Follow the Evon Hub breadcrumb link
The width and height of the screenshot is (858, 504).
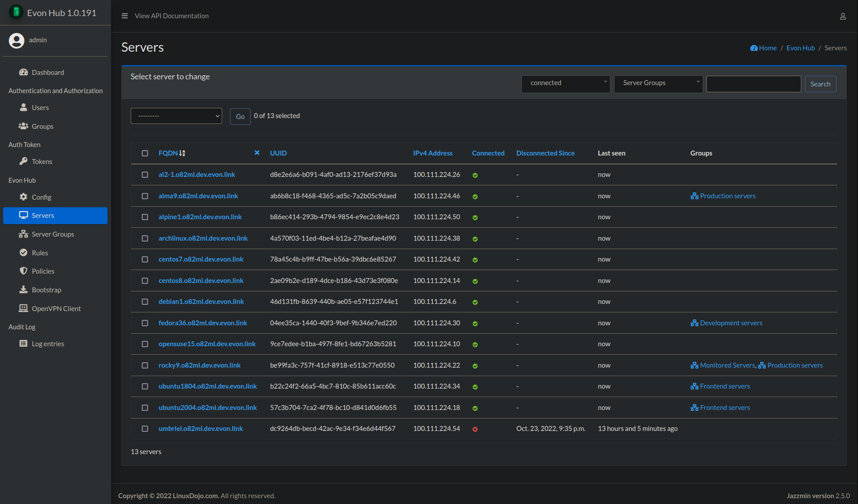800,48
